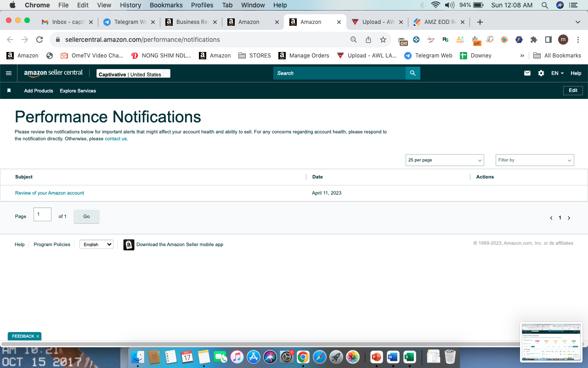Open Help in the Seller Central header
This screenshot has height=368, width=588.
576,73
